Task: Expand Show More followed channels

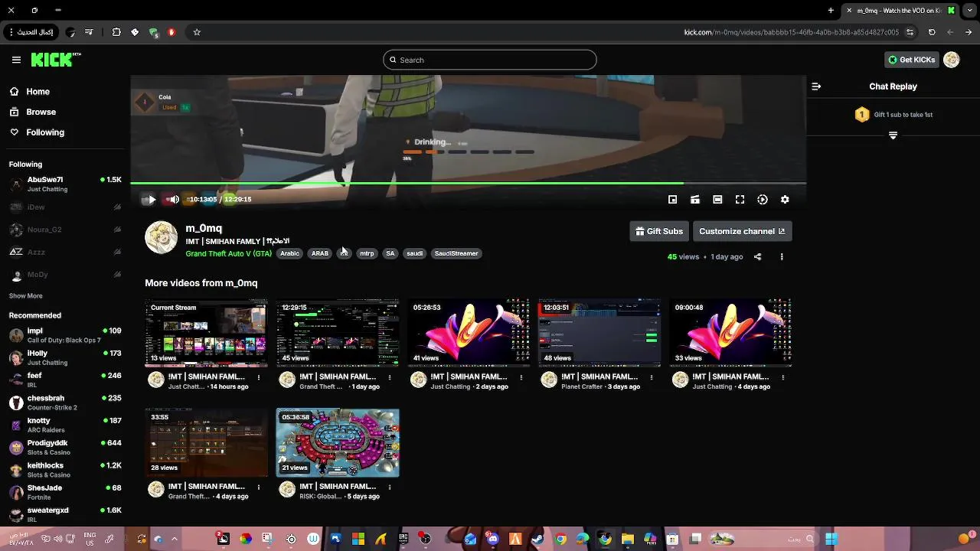Action: [x=26, y=296]
